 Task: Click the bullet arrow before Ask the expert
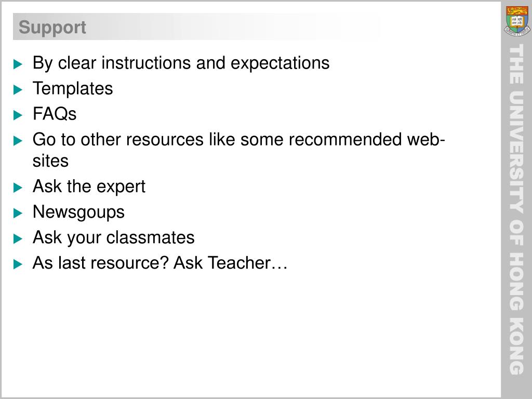(x=18, y=188)
